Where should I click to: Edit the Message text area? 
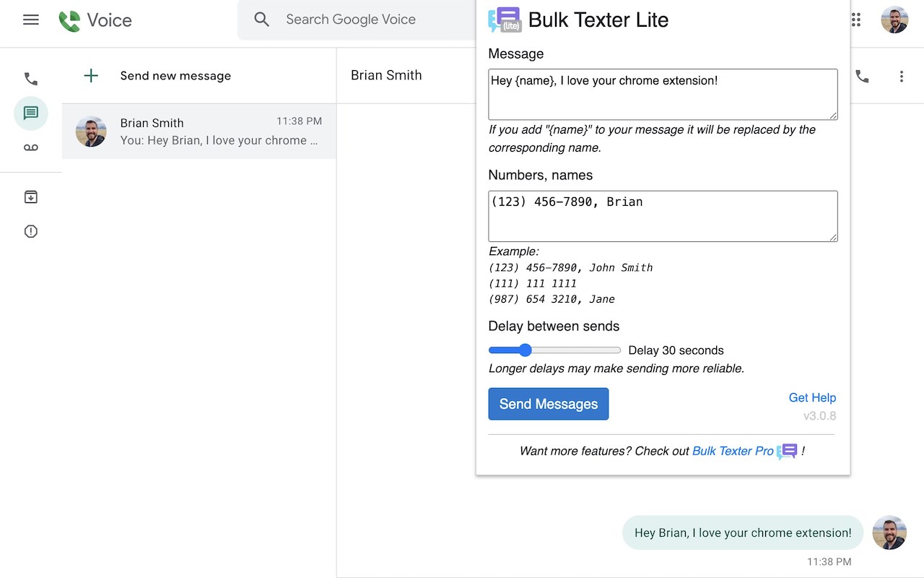point(663,94)
